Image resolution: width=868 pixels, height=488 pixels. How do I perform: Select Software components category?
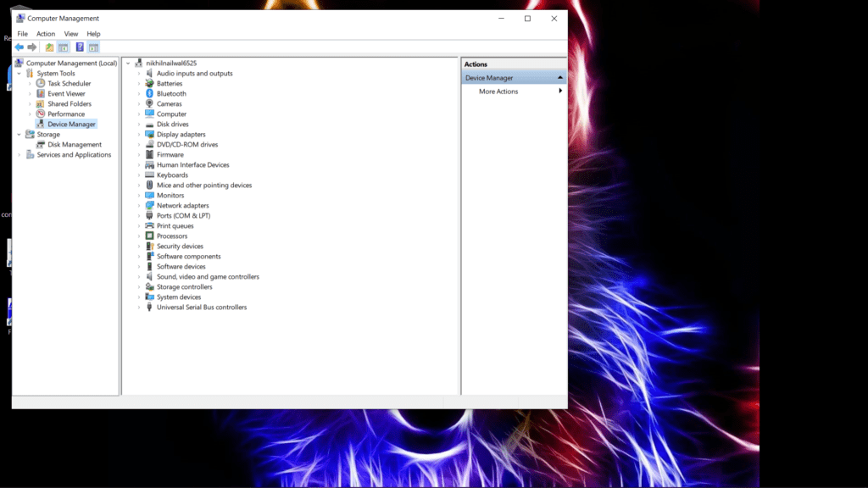click(188, 256)
